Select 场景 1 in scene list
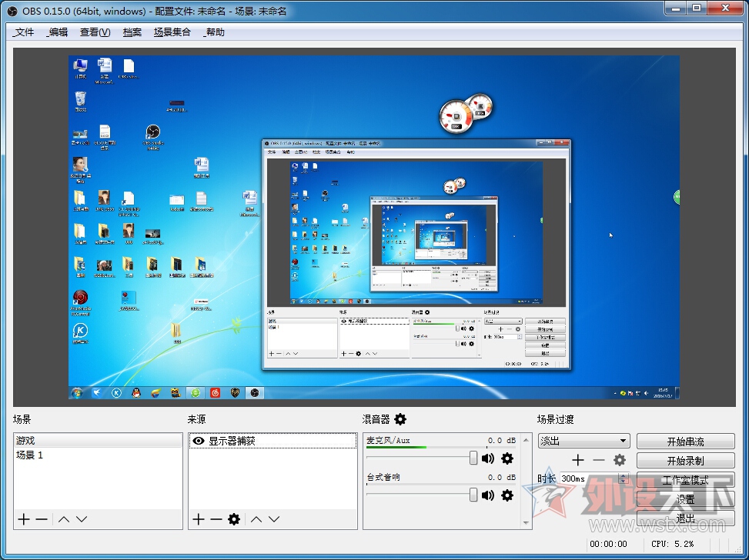Image resolution: width=749 pixels, height=560 pixels. [98, 455]
